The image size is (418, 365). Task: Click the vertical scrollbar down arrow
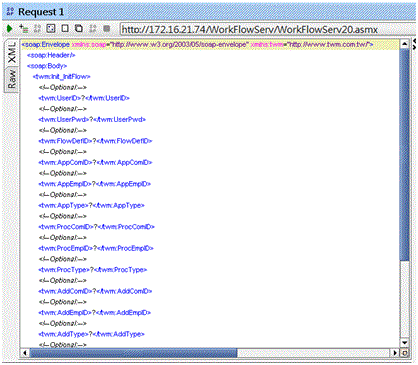click(404, 343)
